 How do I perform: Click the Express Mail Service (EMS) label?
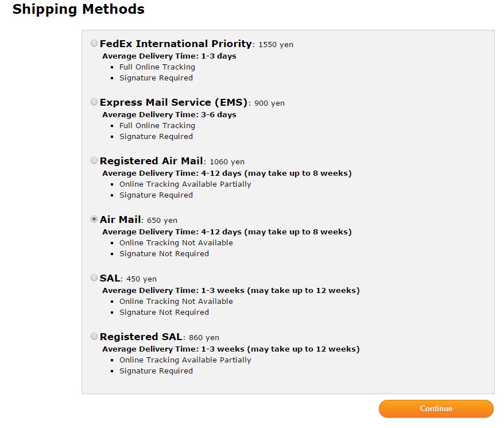coord(173,102)
